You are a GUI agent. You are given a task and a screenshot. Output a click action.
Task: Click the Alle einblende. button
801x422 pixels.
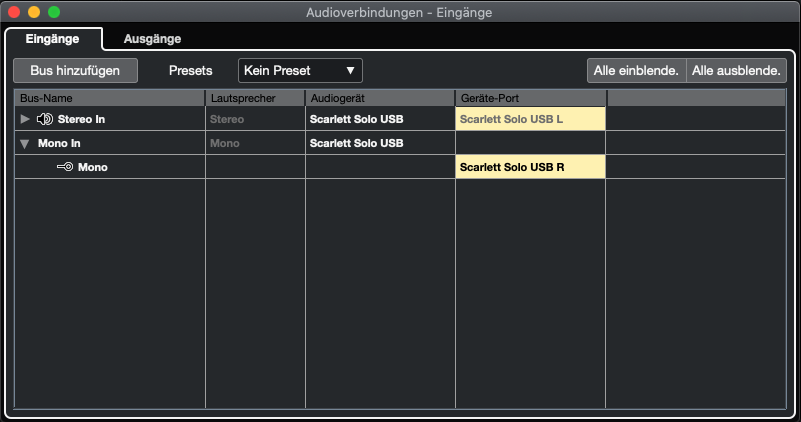click(637, 71)
